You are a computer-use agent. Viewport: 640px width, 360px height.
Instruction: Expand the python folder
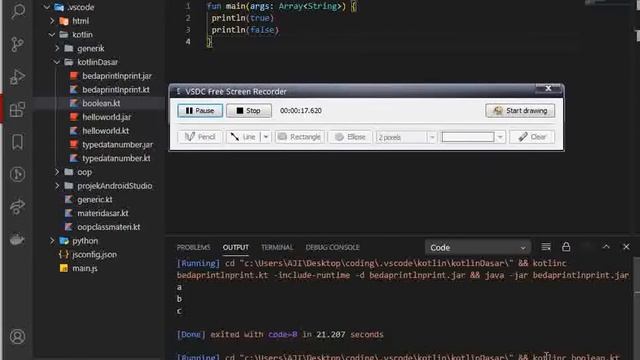click(52, 241)
